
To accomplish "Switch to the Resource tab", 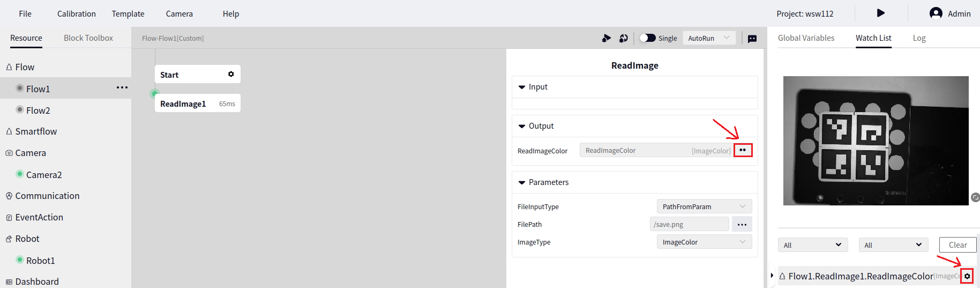I will click(x=26, y=38).
